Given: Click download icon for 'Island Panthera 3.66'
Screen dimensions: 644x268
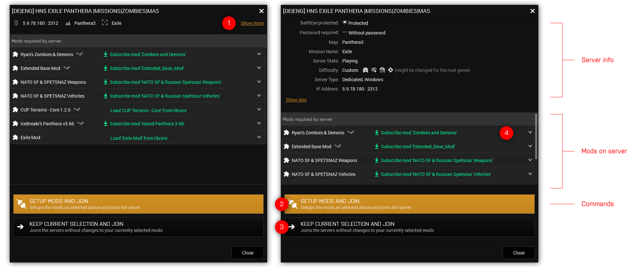Looking at the screenshot, I should pos(106,123).
